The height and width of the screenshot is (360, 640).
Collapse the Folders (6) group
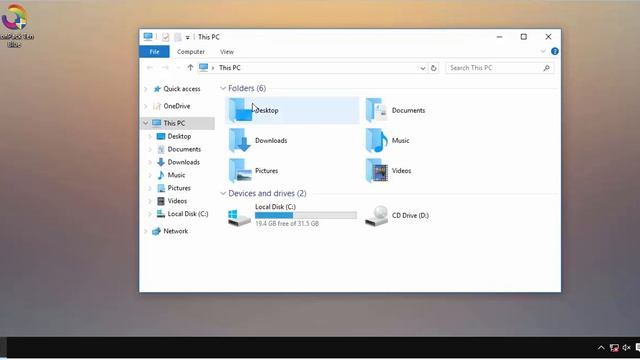[x=223, y=88]
